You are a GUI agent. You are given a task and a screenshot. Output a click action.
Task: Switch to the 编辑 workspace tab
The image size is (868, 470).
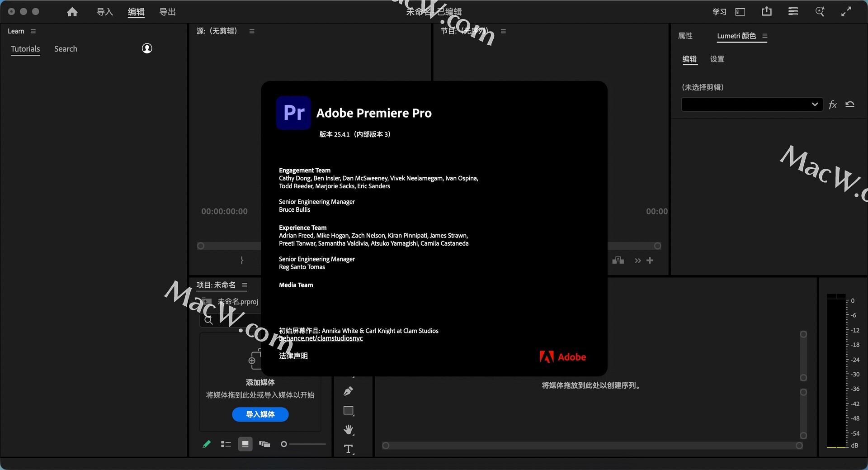click(x=136, y=12)
